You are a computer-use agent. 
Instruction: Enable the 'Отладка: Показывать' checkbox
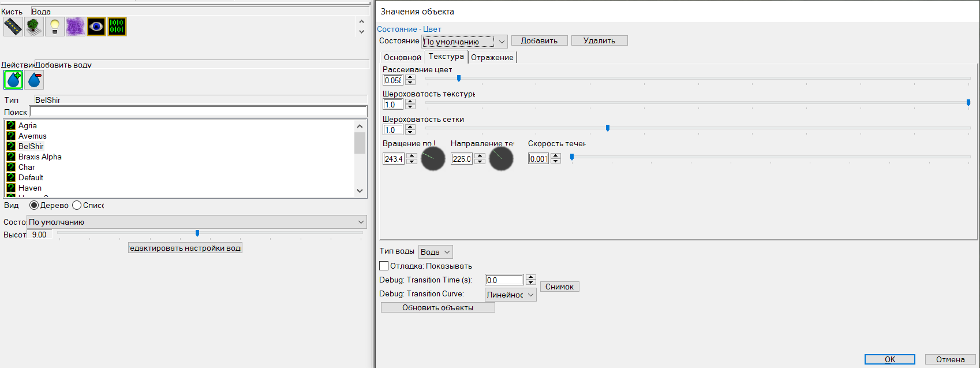point(384,266)
